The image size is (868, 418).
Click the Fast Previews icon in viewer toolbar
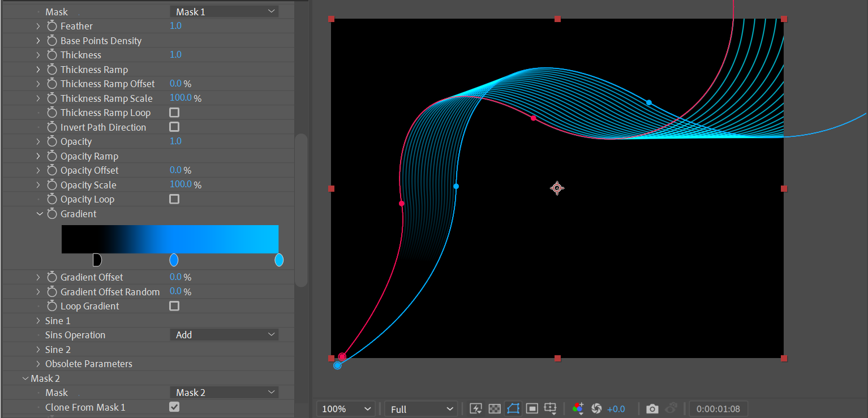click(476, 408)
